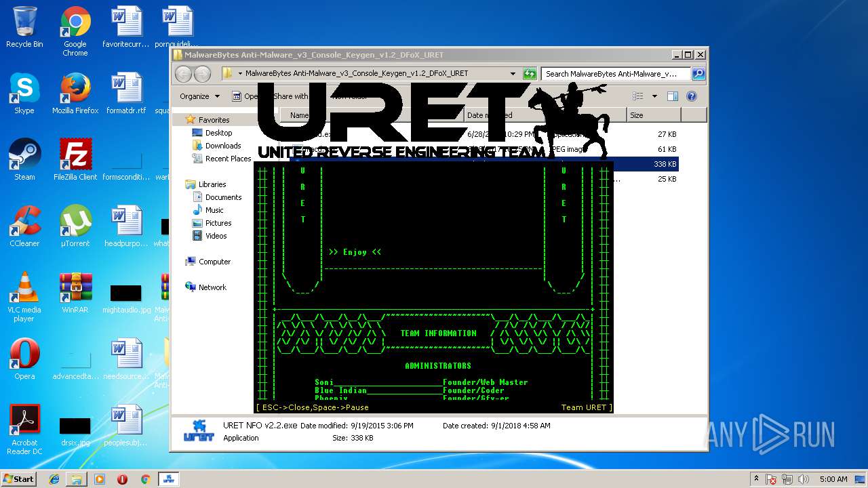Screen dimensions: 868x488
Task: Click the red Opera taskbar icon
Action: pyautogui.click(x=122, y=479)
